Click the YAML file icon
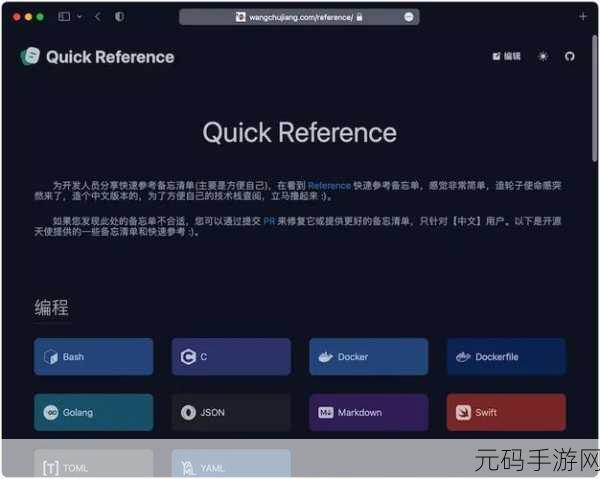The image size is (600, 479). point(188,468)
